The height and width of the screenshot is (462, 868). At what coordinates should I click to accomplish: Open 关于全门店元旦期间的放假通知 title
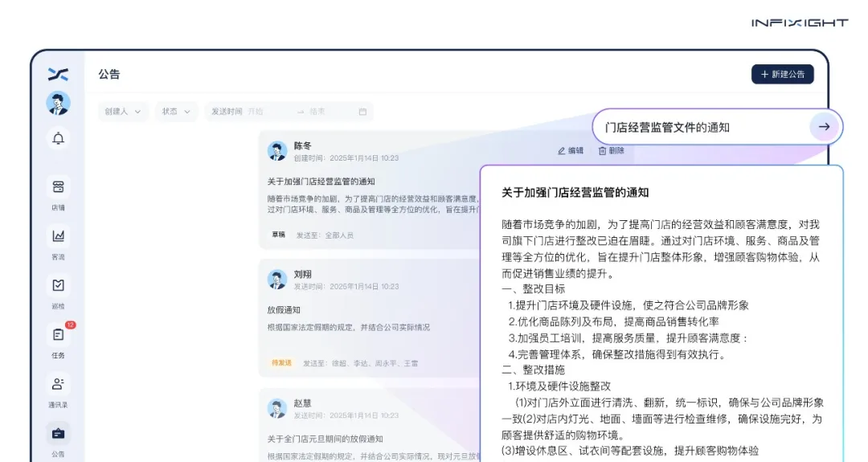click(x=325, y=439)
